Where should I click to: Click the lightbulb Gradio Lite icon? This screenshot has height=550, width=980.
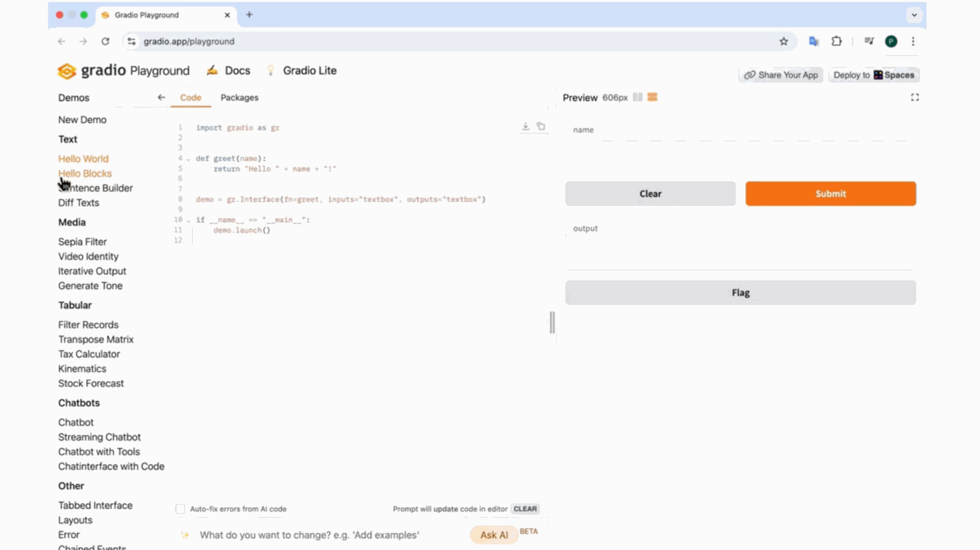coord(270,71)
